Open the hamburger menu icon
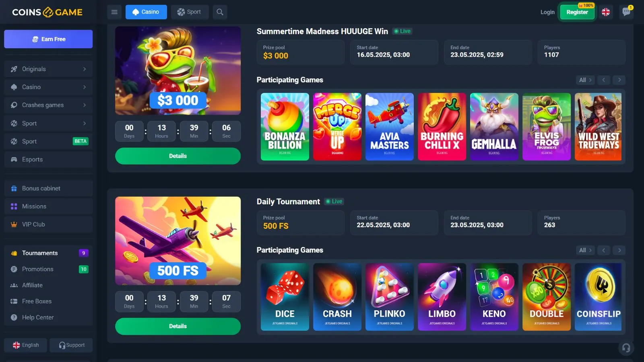The width and height of the screenshot is (644, 362). click(x=114, y=12)
